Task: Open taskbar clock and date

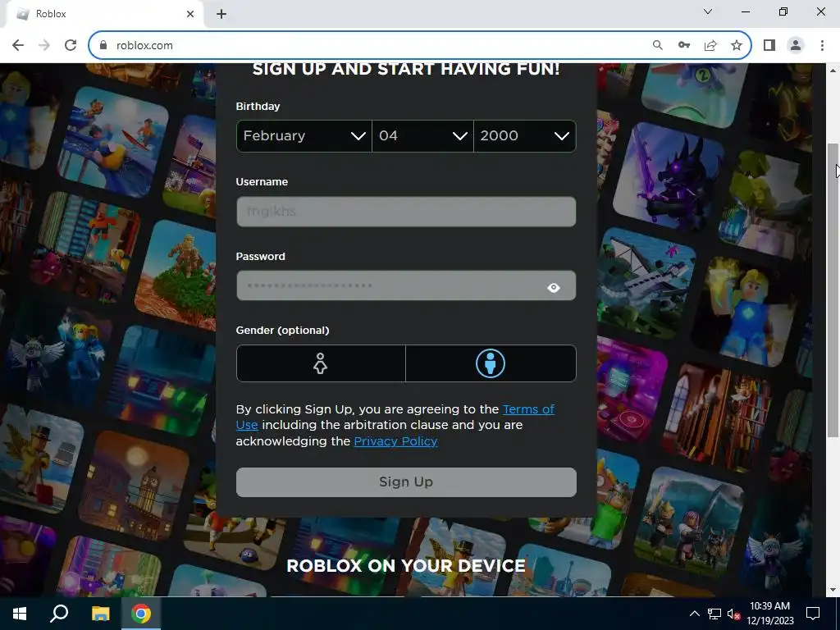Action: (x=769, y=614)
